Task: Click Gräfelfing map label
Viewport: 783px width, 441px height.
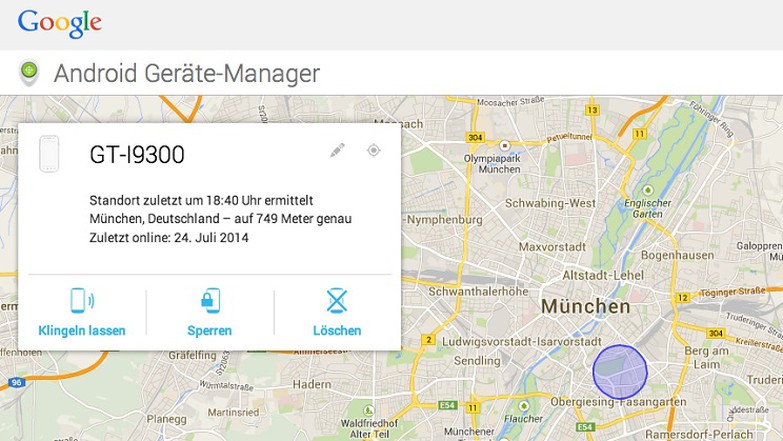Action: pyautogui.click(x=192, y=356)
